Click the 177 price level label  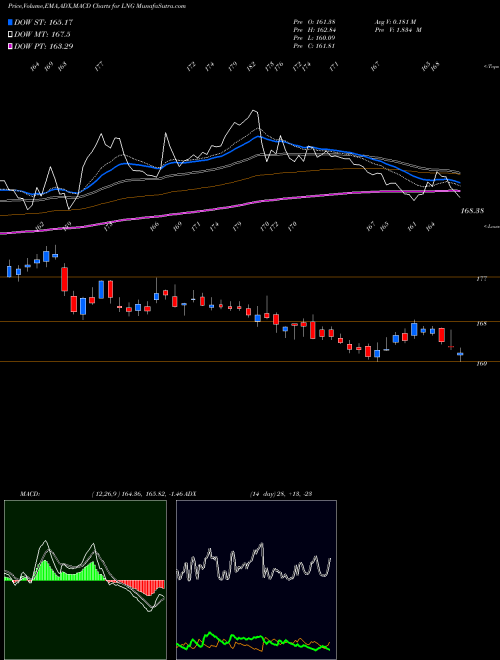tap(482, 279)
